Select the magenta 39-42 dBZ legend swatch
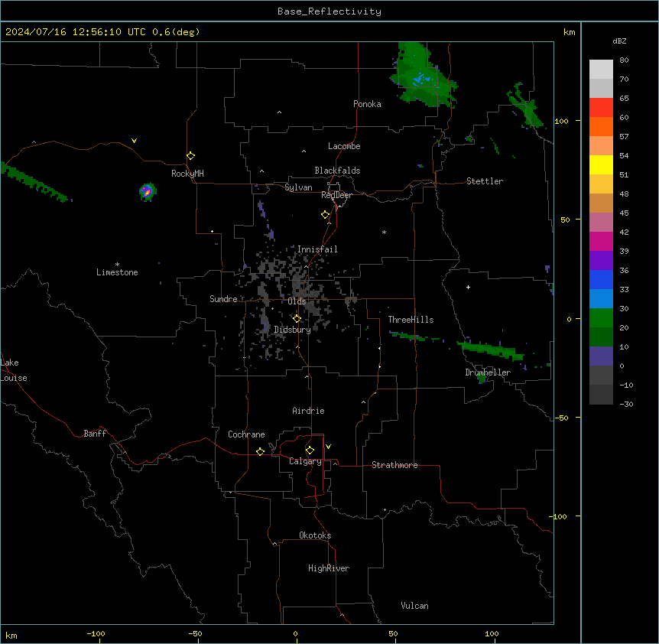Viewport: 659px width, 644px height. point(601,241)
